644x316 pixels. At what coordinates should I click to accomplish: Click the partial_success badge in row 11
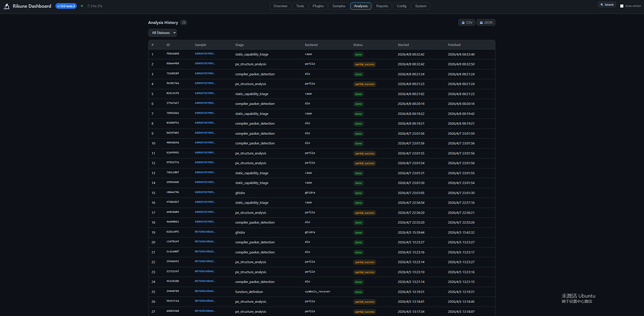coord(364,153)
